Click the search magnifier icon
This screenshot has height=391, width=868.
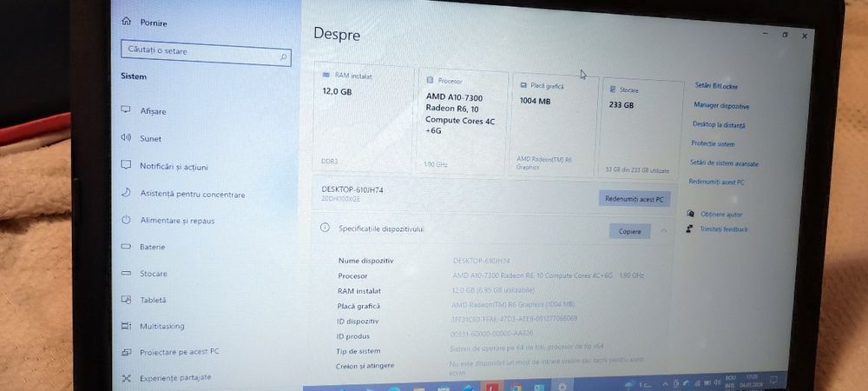(283, 57)
